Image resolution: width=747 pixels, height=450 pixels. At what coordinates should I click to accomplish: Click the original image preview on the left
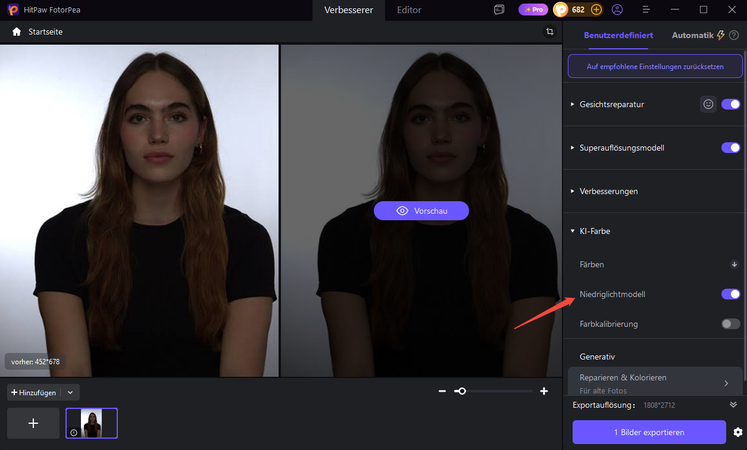point(139,211)
